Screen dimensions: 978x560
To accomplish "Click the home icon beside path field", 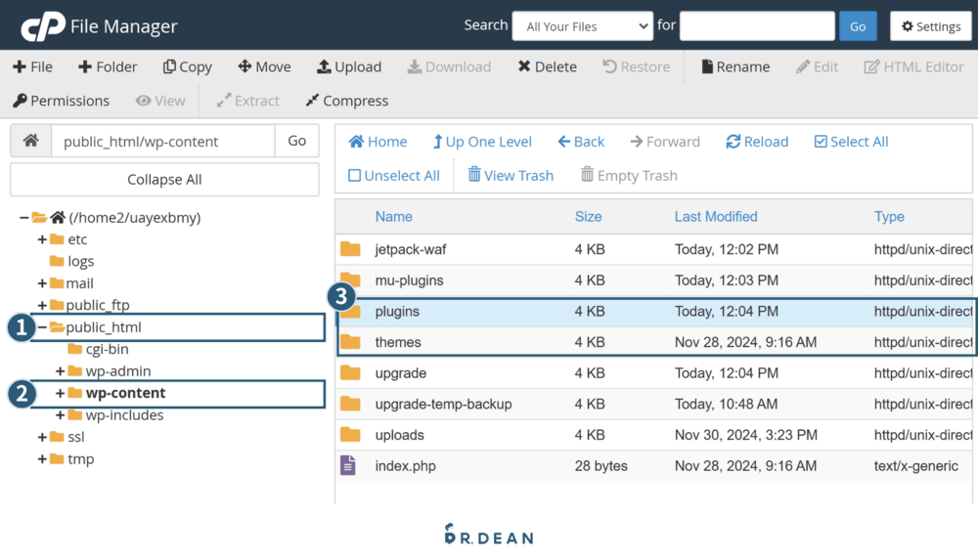I will coord(30,141).
